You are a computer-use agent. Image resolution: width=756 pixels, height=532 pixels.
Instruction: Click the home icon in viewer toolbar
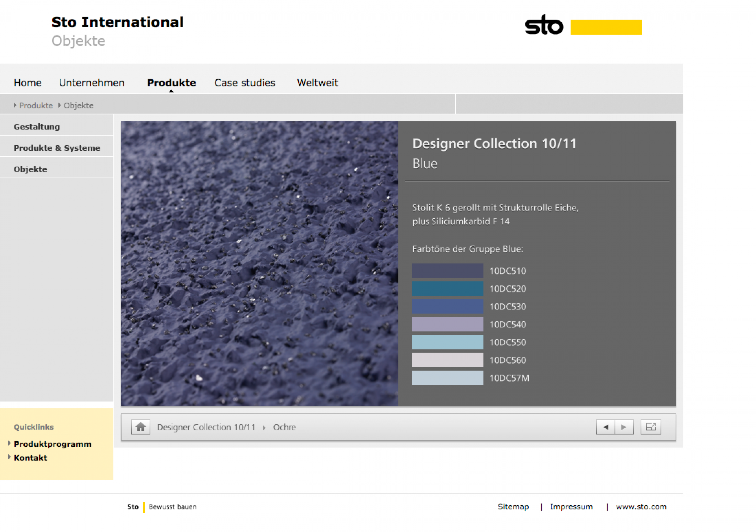tap(141, 427)
